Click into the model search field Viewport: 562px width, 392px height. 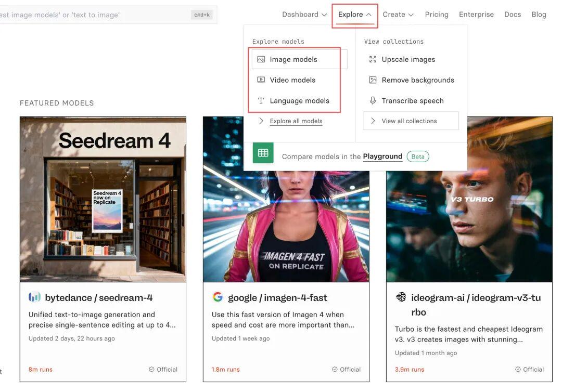pyautogui.click(x=94, y=15)
